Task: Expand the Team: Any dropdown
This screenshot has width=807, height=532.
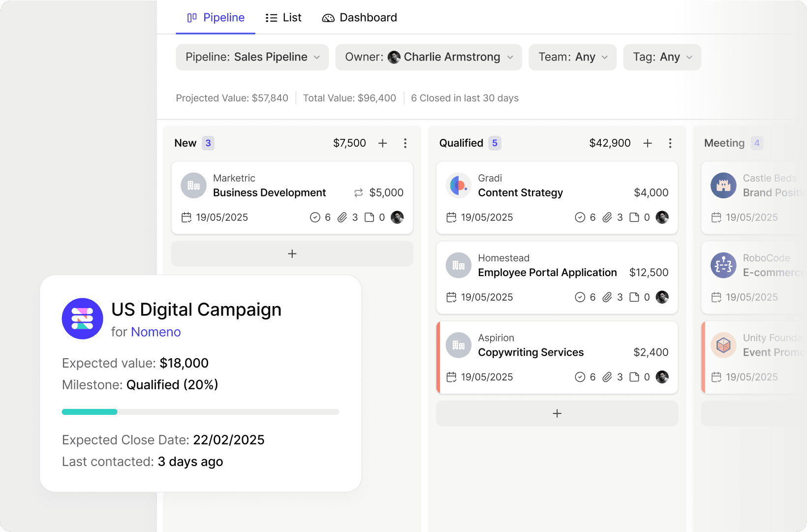Action: 572,57
